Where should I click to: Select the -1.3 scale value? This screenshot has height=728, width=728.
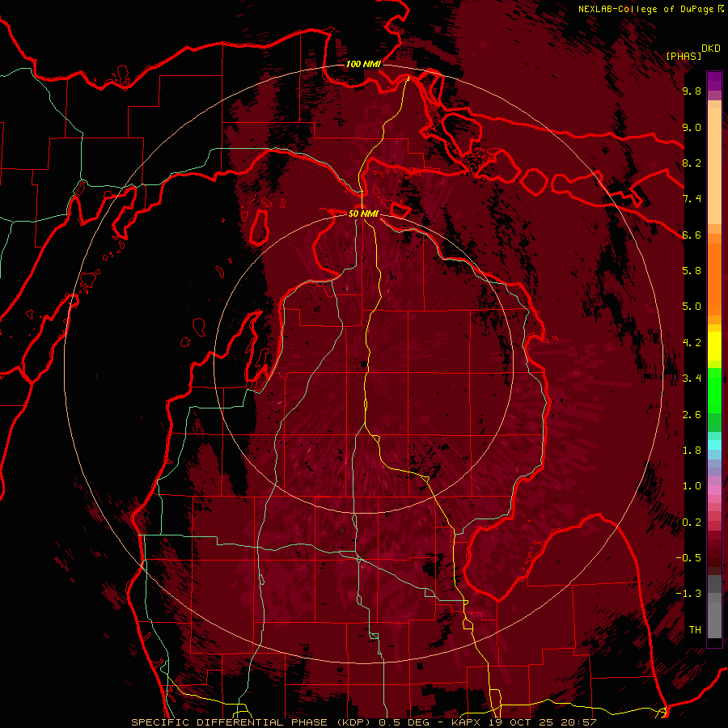[x=688, y=595]
